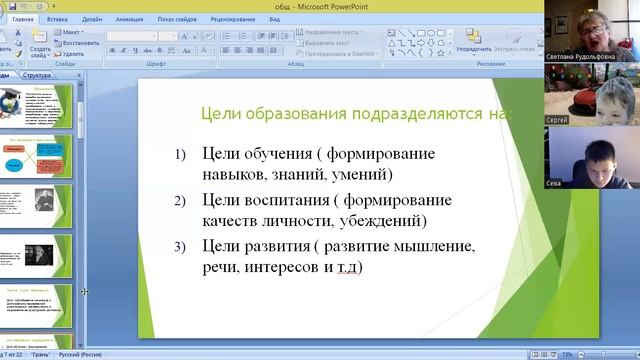
Task: Open the Направление текста dropdown
Action: (329, 32)
